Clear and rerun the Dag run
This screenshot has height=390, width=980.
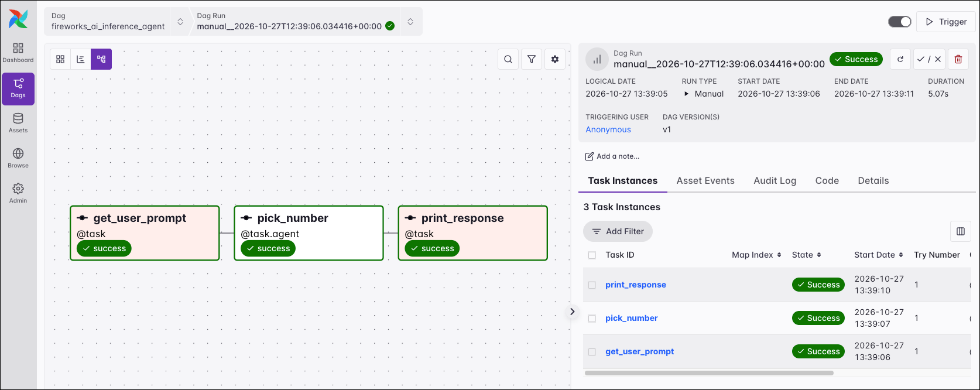[x=900, y=59]
